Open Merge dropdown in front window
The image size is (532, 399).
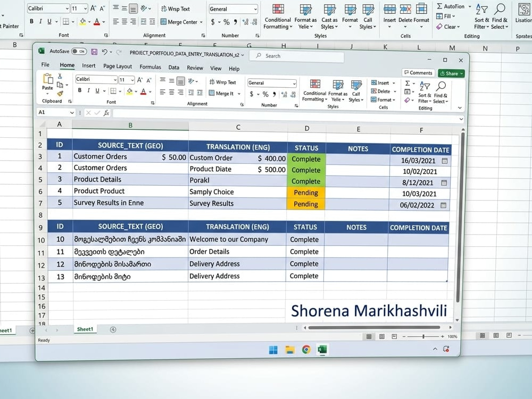(239, 94)
